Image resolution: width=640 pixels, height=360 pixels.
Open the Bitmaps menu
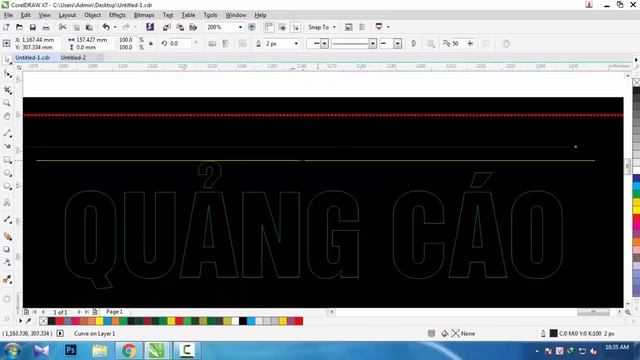click(x=144, y=15)
